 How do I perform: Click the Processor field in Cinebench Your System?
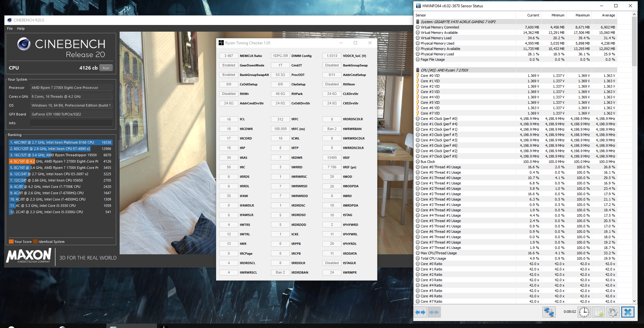[x=71, y=88]
